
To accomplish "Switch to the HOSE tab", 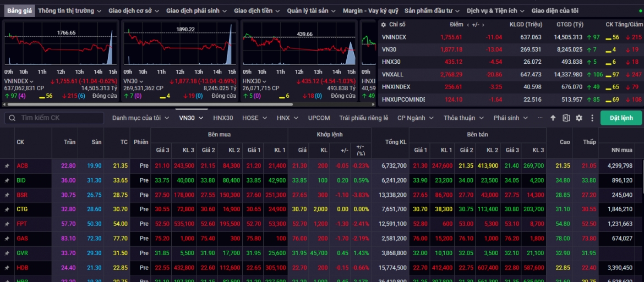I will tap(254, 118).
